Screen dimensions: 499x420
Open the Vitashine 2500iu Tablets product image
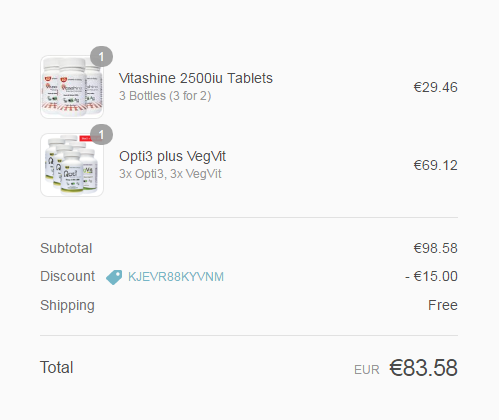(x=72, y=87)
